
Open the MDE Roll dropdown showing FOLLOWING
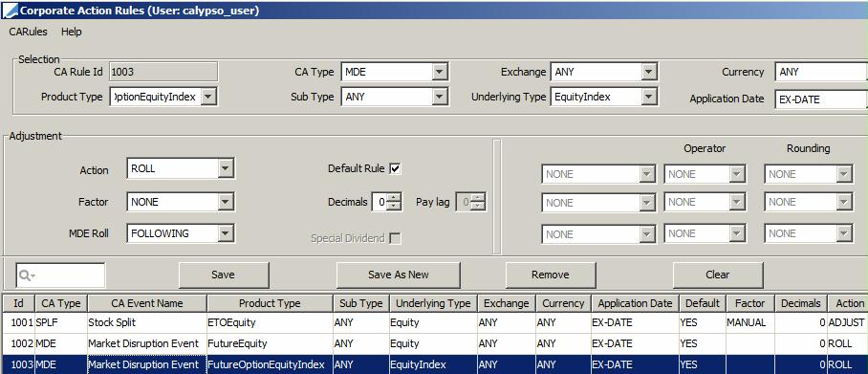click(x=225, y=233)
